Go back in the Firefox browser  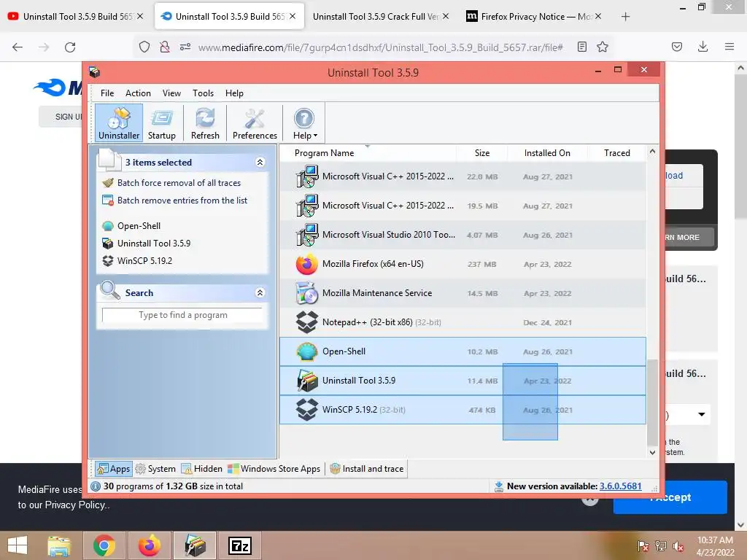(18, 47)
